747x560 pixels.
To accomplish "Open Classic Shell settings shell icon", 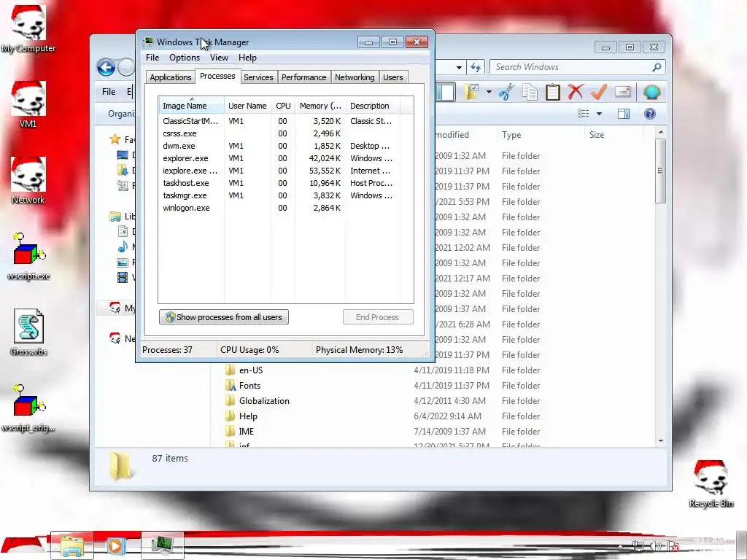I will pos(651,91).
